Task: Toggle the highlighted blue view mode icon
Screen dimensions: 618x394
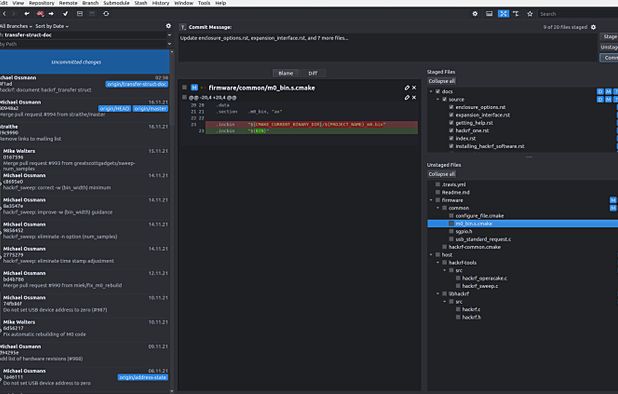Action: pyautogui.click(x=503, y=13)
